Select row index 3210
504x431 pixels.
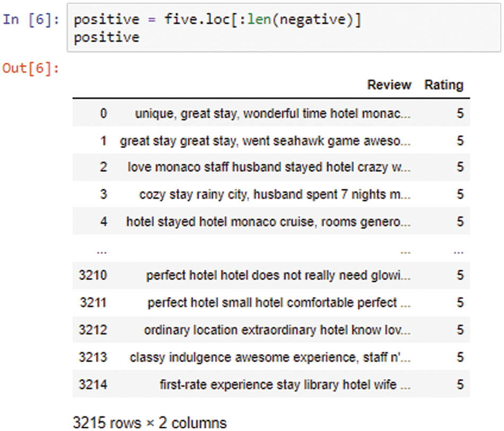click(93, 276)
